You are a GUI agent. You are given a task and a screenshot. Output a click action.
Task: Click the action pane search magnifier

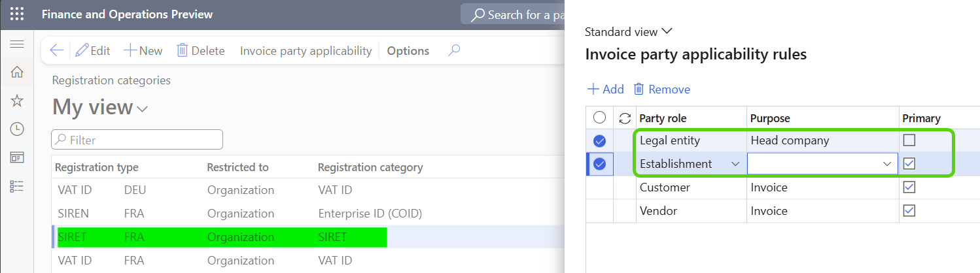click(x=454, y=50)
